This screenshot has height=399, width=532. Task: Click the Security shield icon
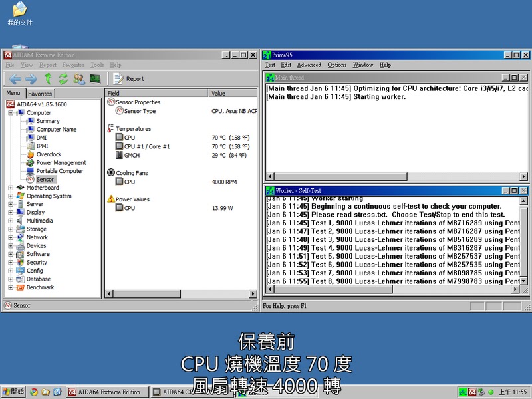coord(21,262)
